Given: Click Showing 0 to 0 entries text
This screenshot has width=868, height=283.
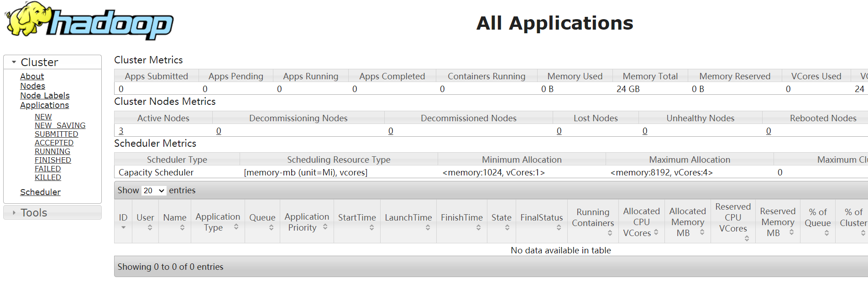Looking at the screenshot, I should [170, 267].
